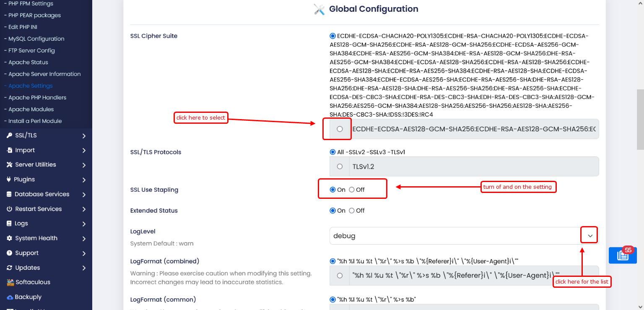This screenshot has height=310, width=644.
Task: Expand the Updates menu chevron
Action: [x=84, y=268]
